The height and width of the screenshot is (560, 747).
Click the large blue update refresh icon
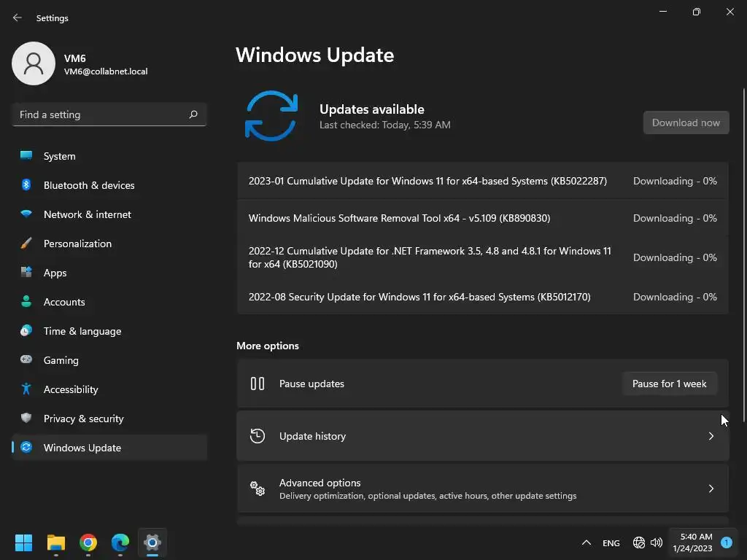[x=271, y=116]
